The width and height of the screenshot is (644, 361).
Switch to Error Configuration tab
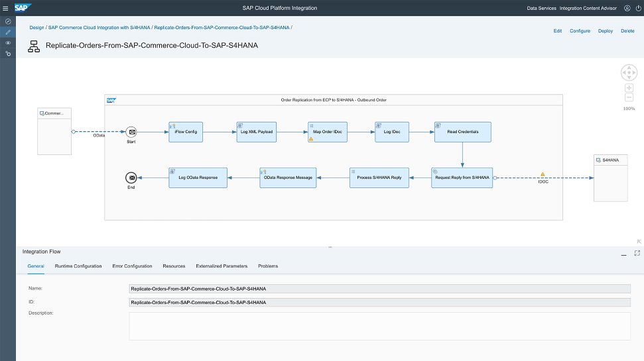pos(132,266)
